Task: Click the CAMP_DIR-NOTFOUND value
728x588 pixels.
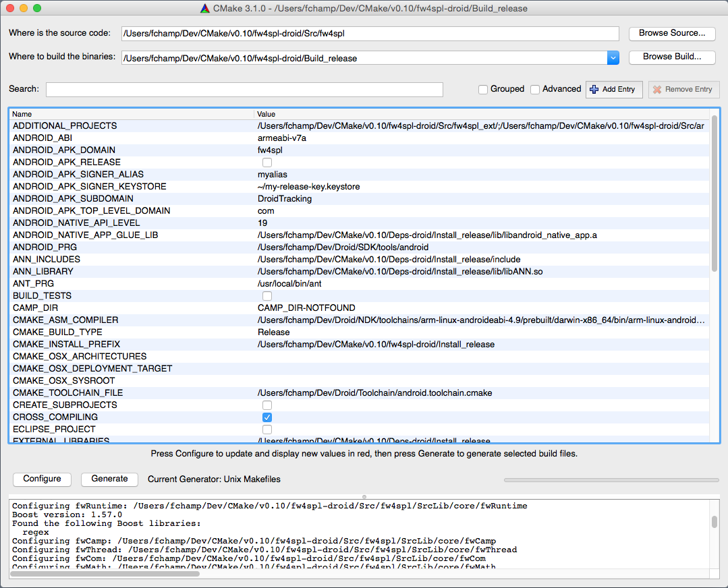Action: 306,307
